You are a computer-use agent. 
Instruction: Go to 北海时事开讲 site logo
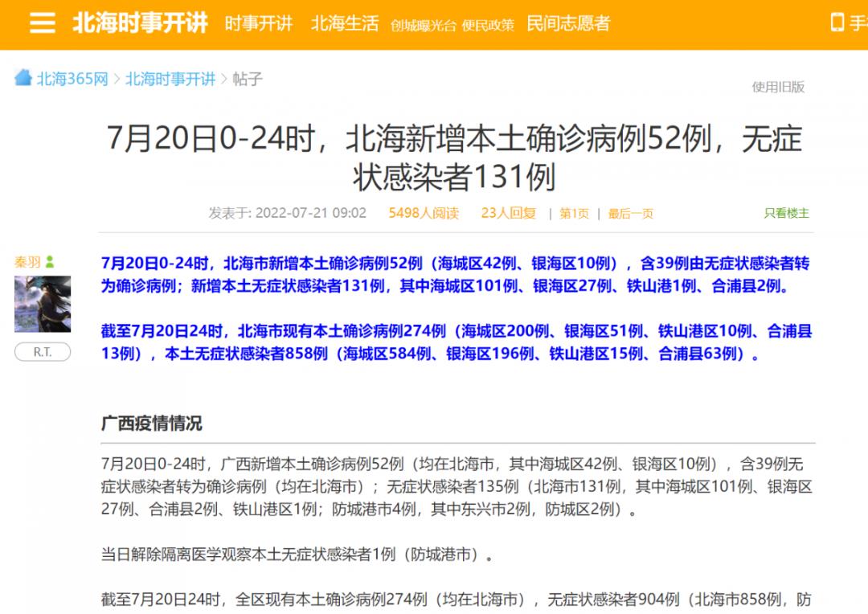[x=140, y=23]
